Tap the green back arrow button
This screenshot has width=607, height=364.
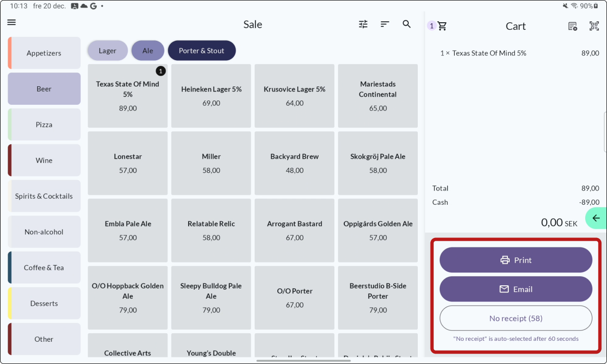point(596,218)
